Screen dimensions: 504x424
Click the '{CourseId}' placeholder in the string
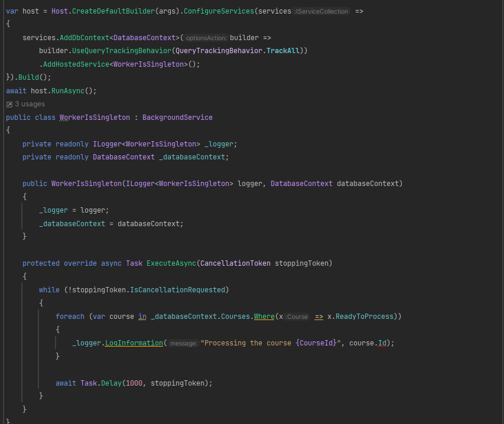[x=316, y=343]
